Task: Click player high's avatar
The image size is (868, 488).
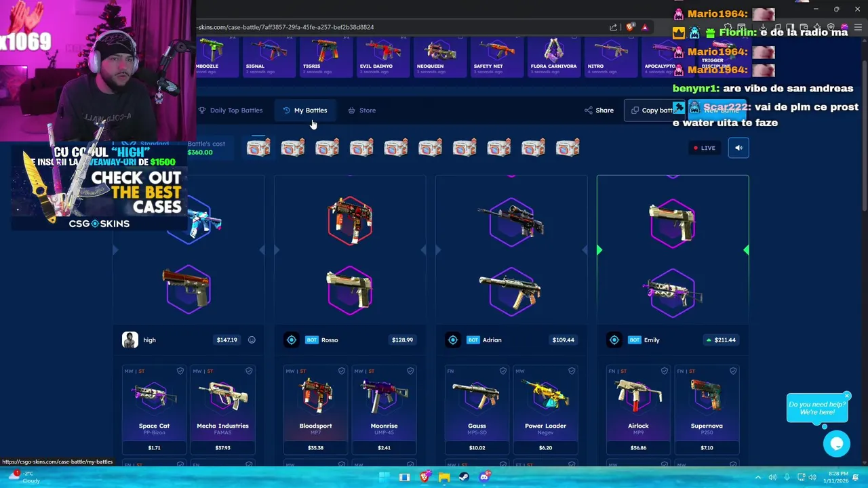Action: (x=130, y=340)
